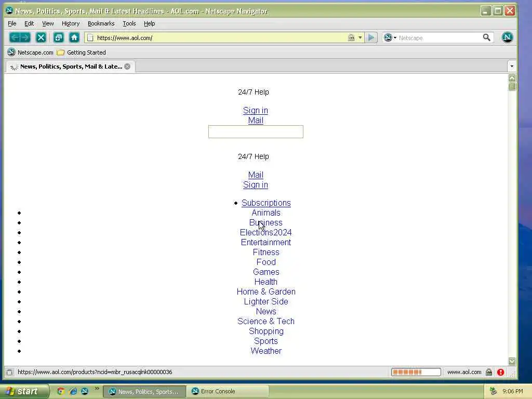Open the Food link

[x=266, y=262]
